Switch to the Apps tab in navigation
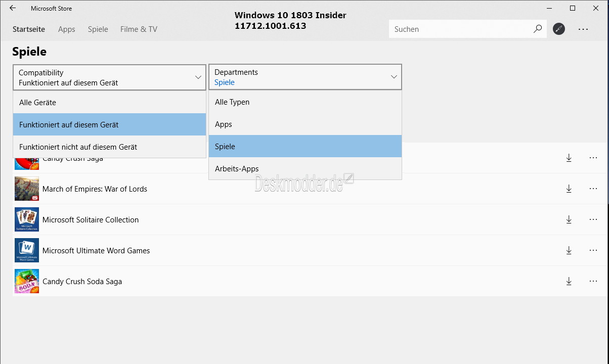 click(x=67, y=29)
